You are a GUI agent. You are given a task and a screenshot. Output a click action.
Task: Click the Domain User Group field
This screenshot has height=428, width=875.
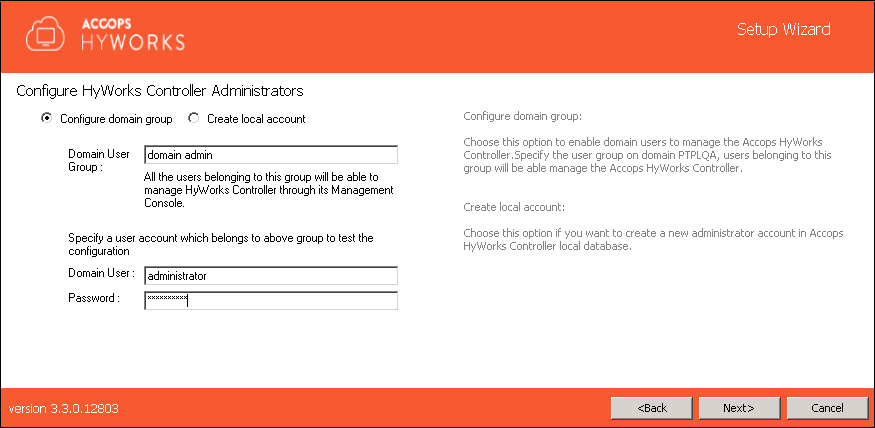coord(271,155)
